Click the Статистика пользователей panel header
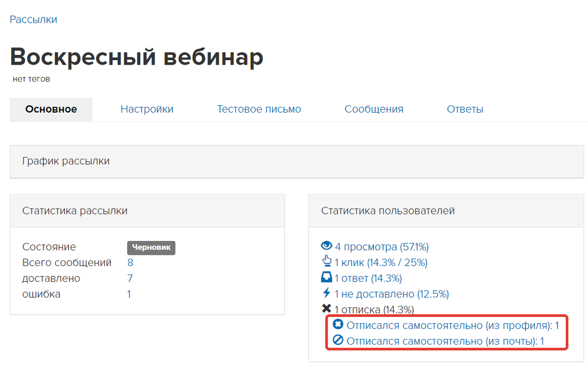 tap(447, 211)
